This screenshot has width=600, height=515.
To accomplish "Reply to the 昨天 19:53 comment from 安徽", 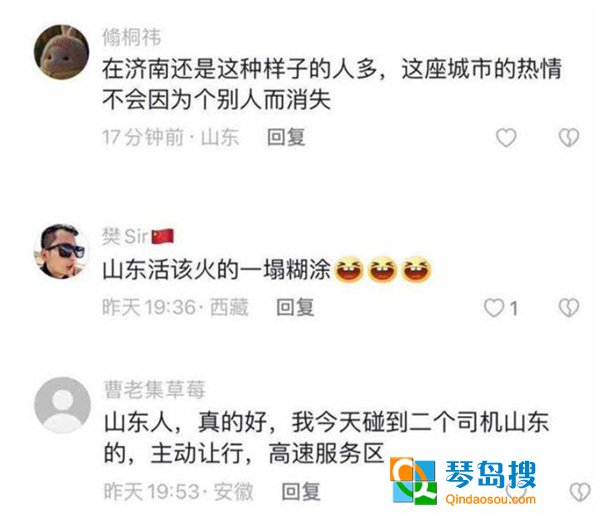I will coord(300,492).
